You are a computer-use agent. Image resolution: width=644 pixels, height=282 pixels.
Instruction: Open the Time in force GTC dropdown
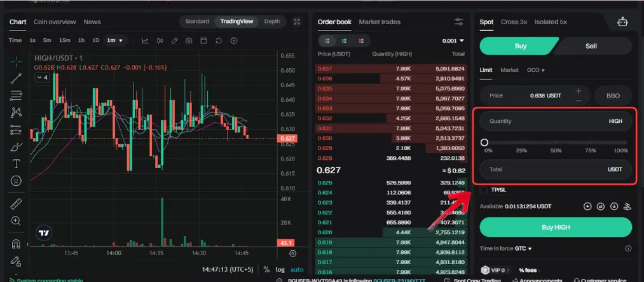[523, 248]
